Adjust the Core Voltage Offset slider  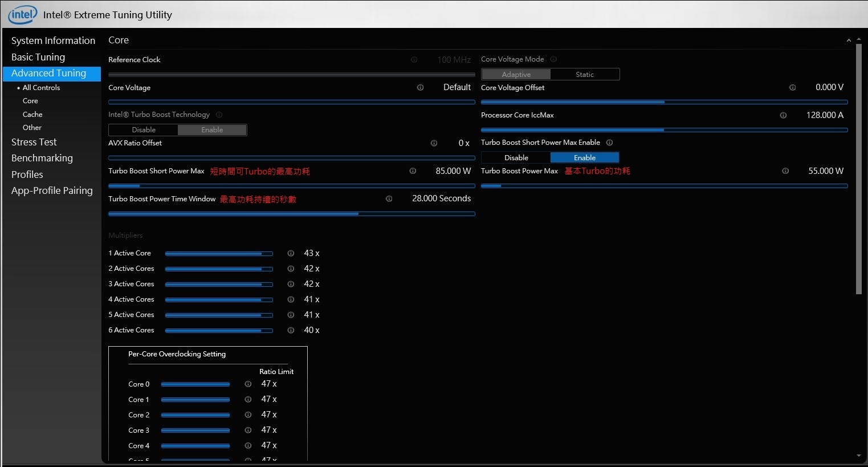(x=665, y=102)
